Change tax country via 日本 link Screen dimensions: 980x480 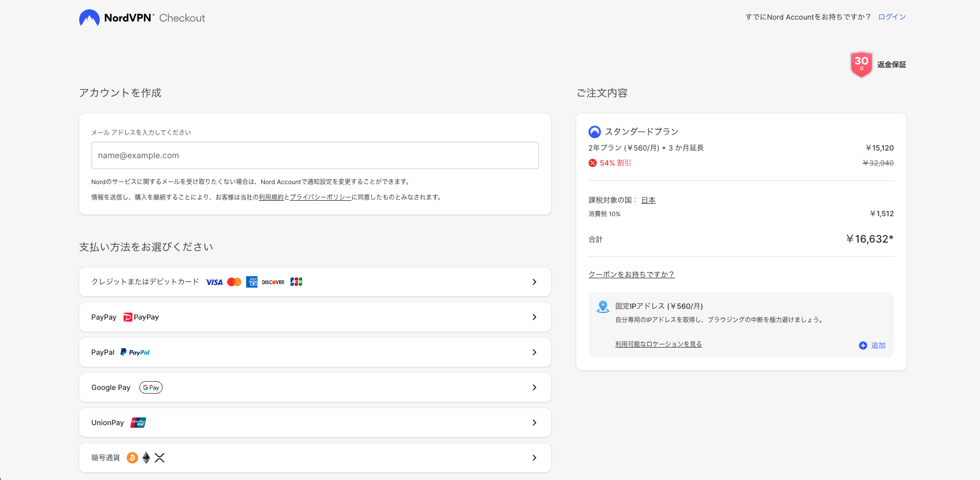pyautogui.click(x=649, y=200)
